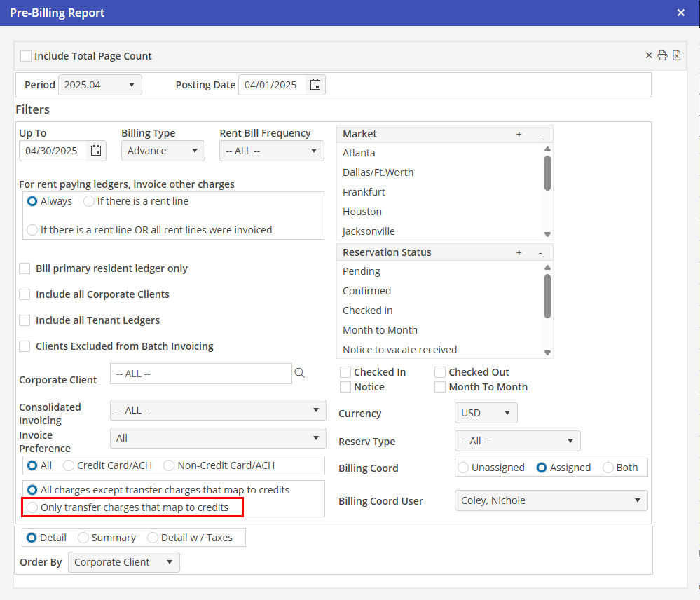Open the Up To date calendar

point(96,151)
